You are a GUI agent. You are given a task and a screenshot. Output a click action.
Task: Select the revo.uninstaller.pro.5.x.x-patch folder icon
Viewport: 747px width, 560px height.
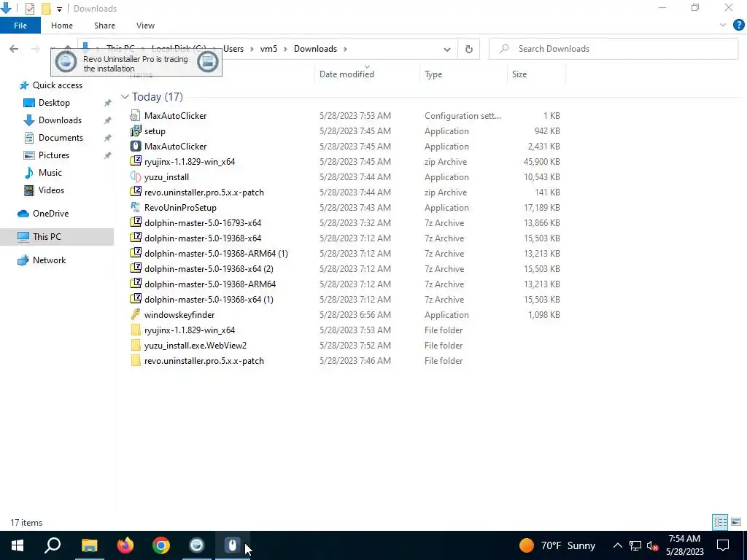coord(136,360)
